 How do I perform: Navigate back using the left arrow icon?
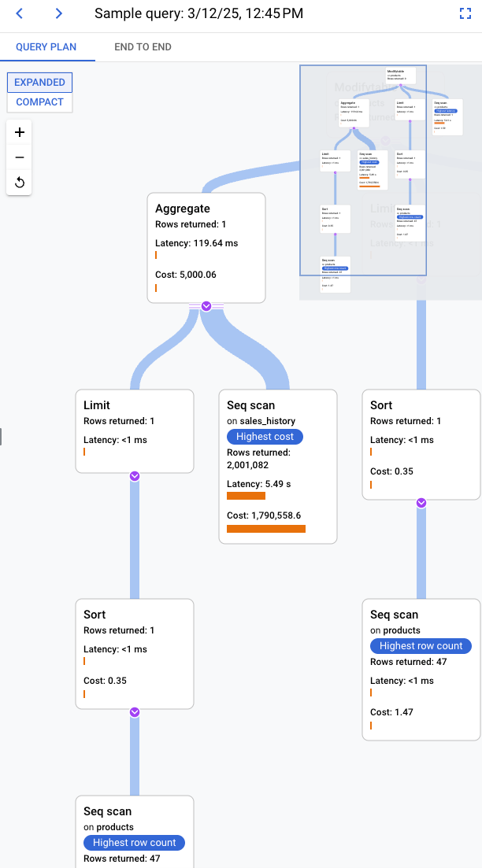pos(19,13)
